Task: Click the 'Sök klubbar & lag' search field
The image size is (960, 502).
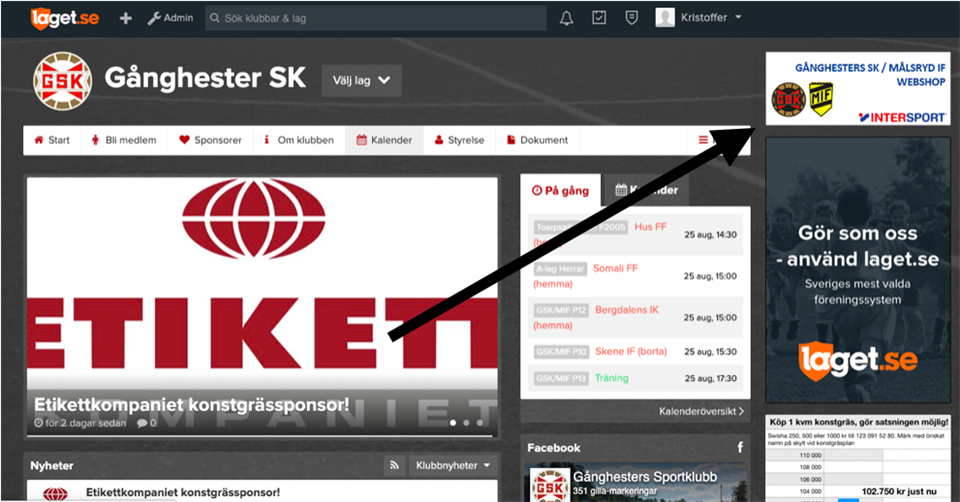Action: coord(375,18)
